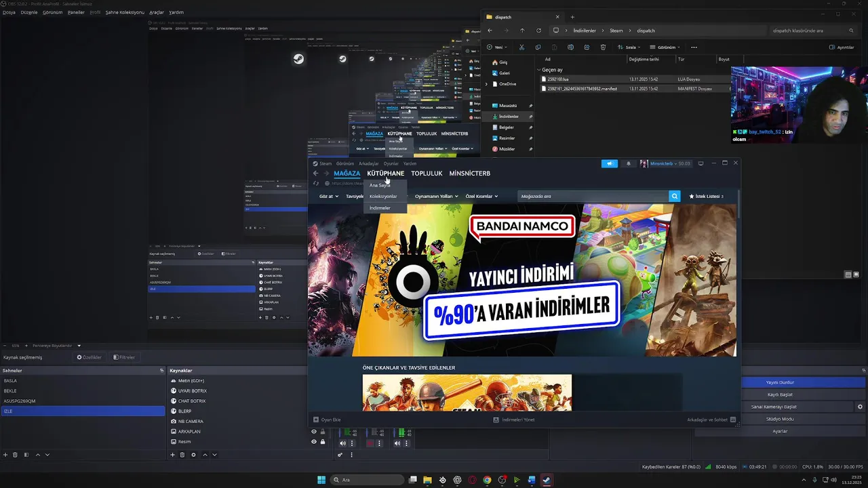
Task: Toggle lock of ARKAPLAN source
Action: 323,432
